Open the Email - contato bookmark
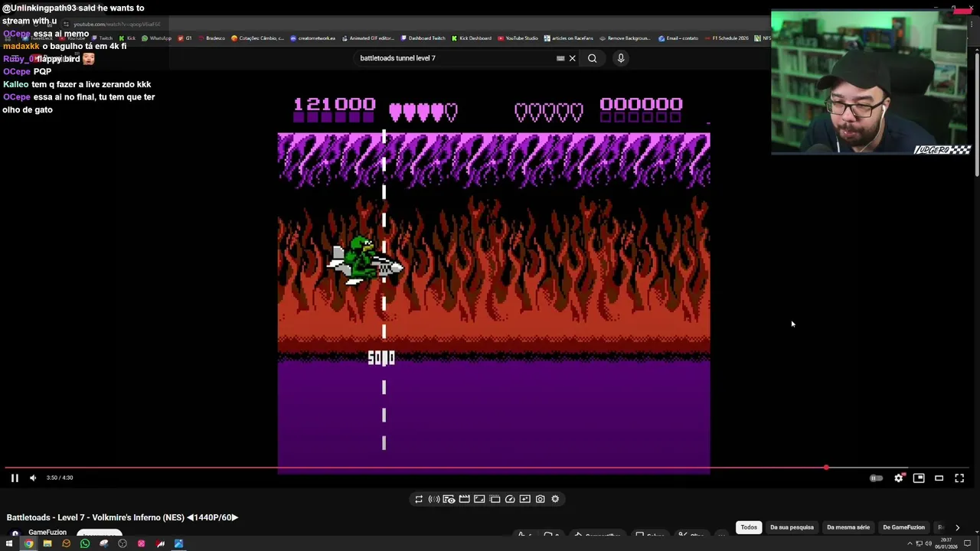This screenshot has height=551, width=980. click(678, 38)
